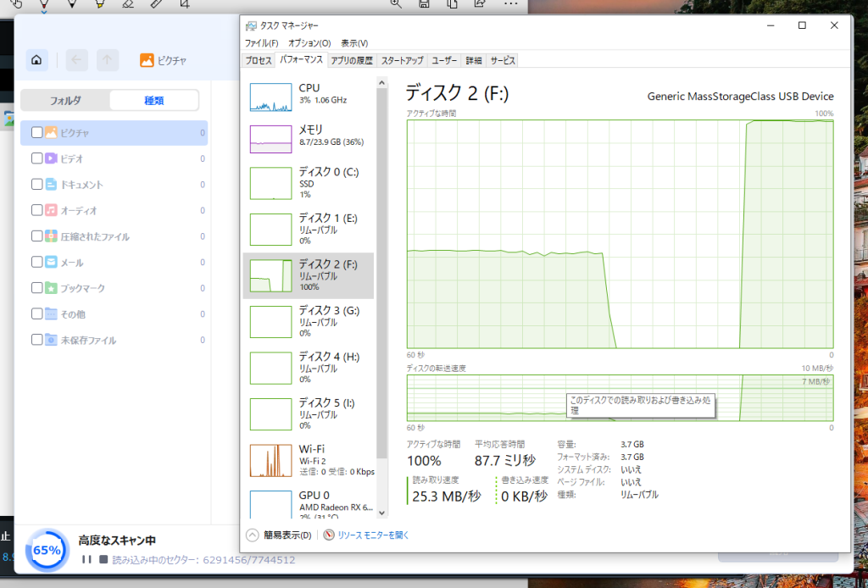The width and height of the screenshot is (868, 588).
Task: Select the CPU performance graph thumbnail
Action: pos(270,97)
